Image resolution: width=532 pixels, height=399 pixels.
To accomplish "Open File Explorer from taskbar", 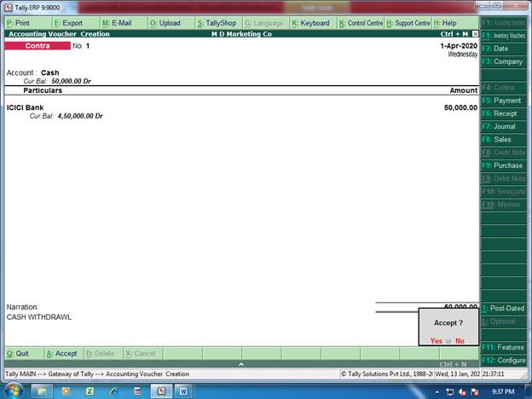I will pyautogui.click(x=42, y=391).
